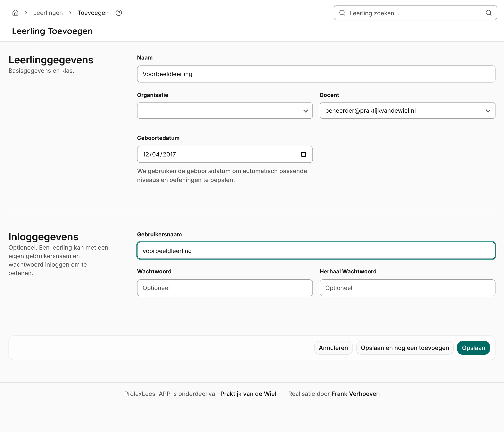Click the Leerlinggegevens section heading
The height and width of the screenshot is (432, 504).
(x=51, y=60)
